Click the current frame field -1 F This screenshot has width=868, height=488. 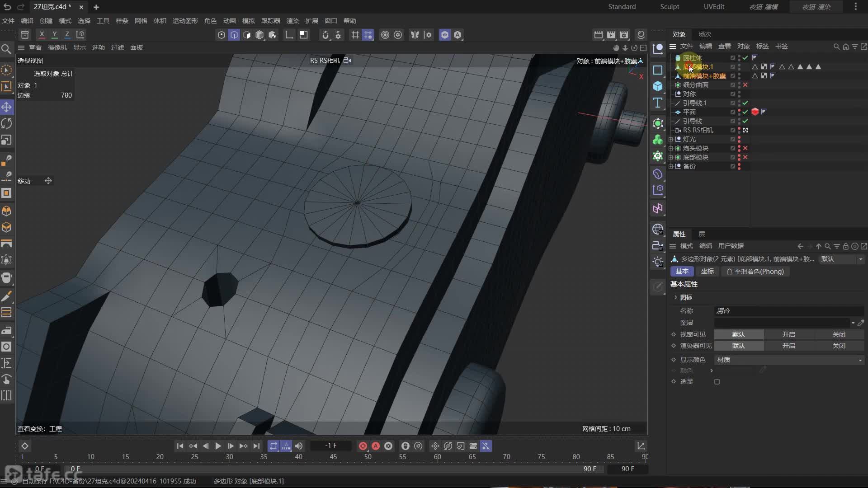click(330, 446)
